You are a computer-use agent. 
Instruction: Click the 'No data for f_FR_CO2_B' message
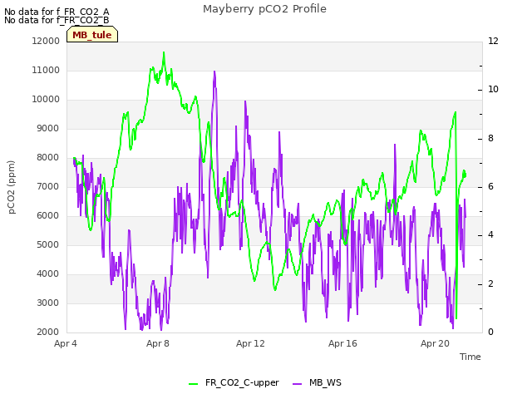[57, 20]
